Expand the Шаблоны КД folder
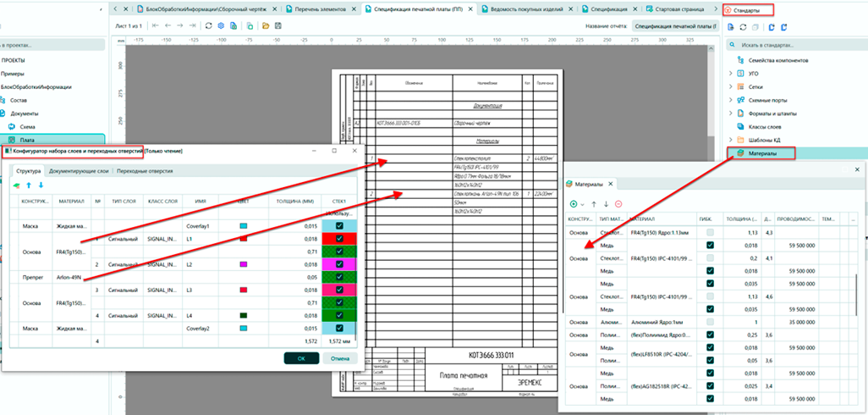Screen dimensions: 868x415 pyautogui.click(x=731, y=139)
